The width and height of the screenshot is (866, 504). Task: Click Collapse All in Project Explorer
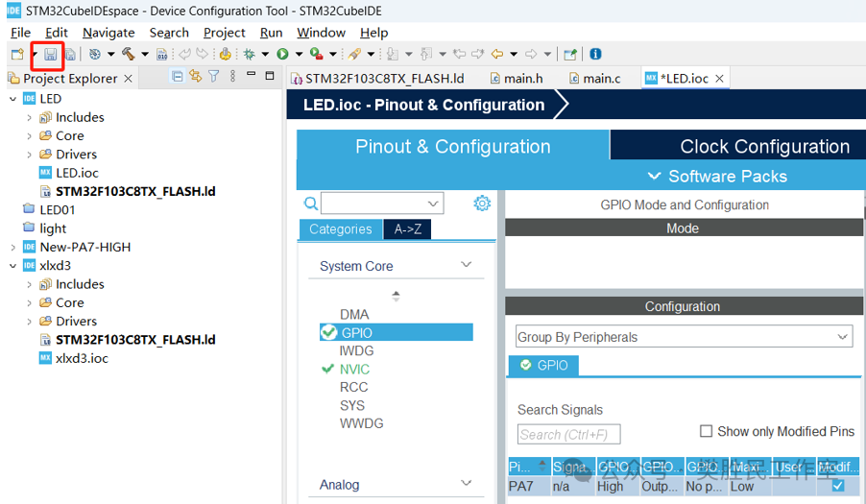(177, 76)
